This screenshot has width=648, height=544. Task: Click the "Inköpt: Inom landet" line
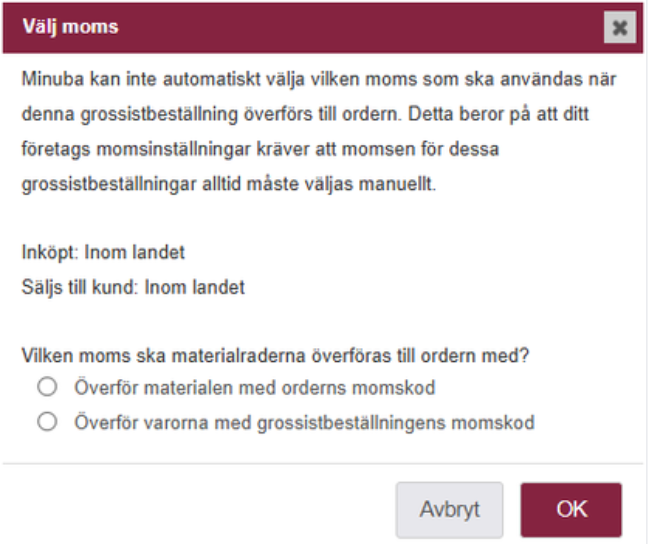[x=103, y=254]
